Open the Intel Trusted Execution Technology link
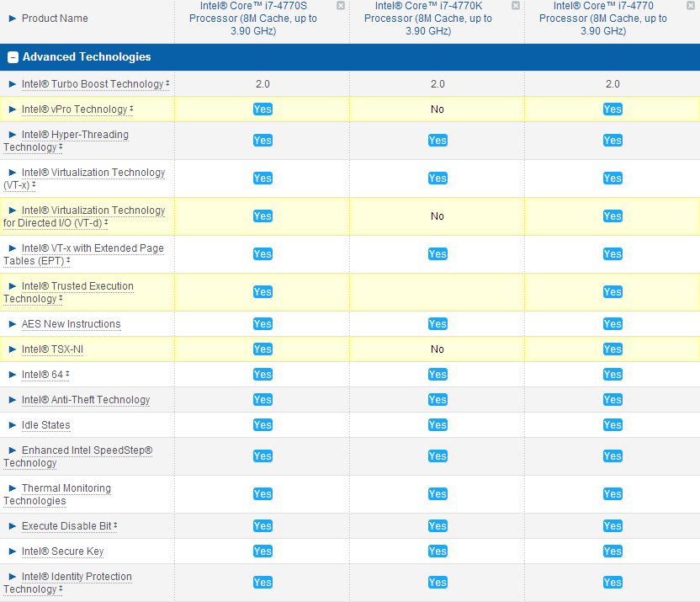The width and height of the screenshot is (700, 602). (x=69, y=292)
